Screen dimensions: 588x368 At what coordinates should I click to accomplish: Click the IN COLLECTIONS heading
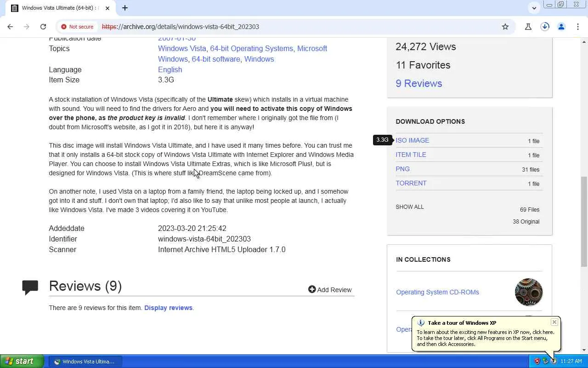(423, 259)
